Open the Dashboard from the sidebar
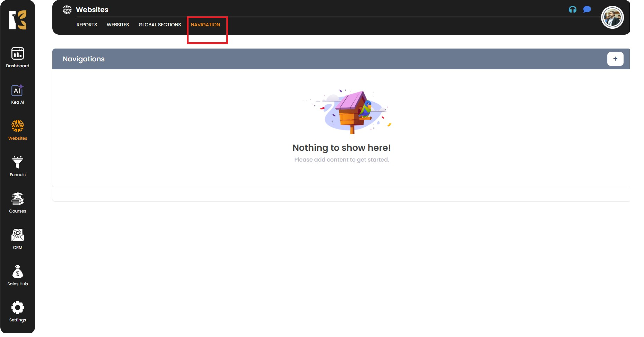Screen dimensions: 644x337 click(x=18, y=57)
